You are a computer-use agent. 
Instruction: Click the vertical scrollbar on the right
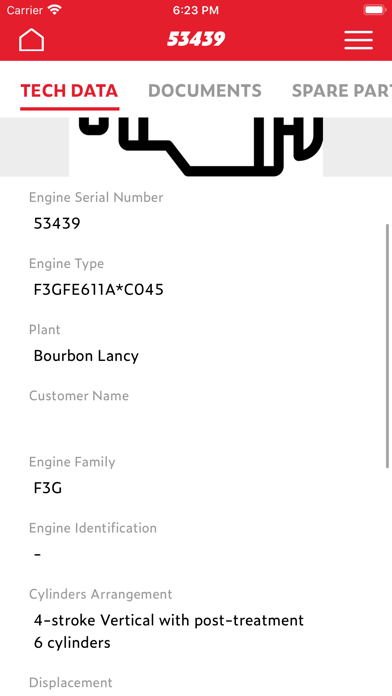(x=387, y=346)
